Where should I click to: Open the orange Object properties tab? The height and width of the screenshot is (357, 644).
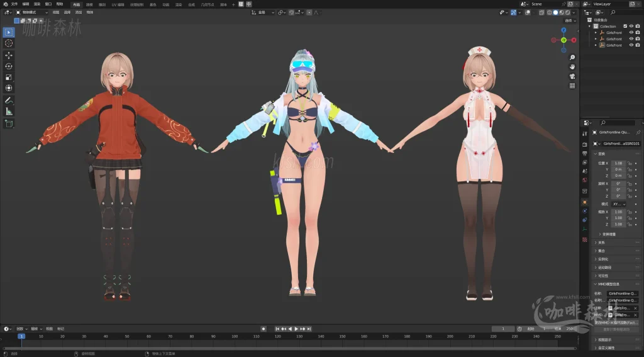pyautogui.click(x=585, y=202)
